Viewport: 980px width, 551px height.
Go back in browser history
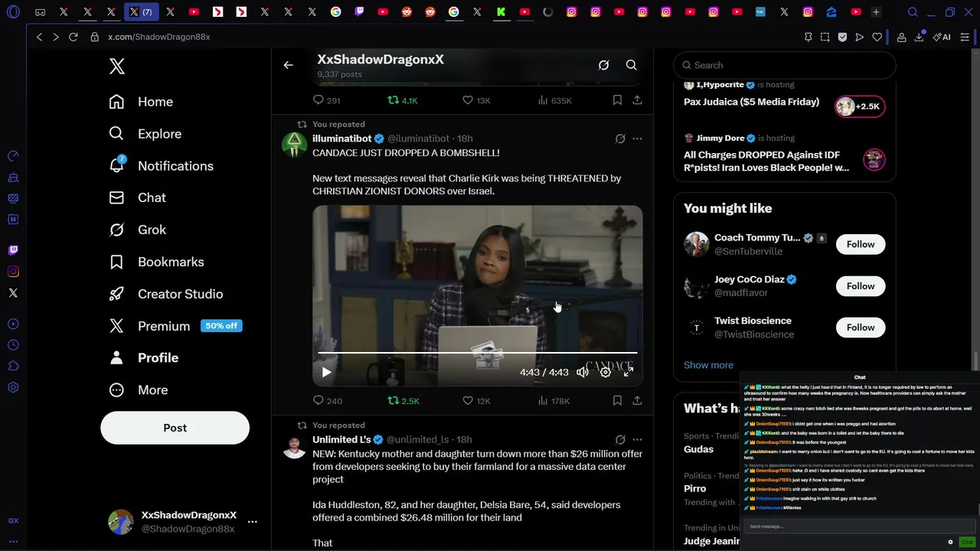[39, 37]
